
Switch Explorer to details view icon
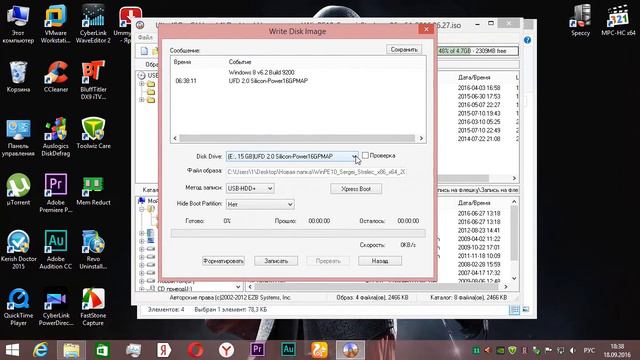tap(515, 310)
